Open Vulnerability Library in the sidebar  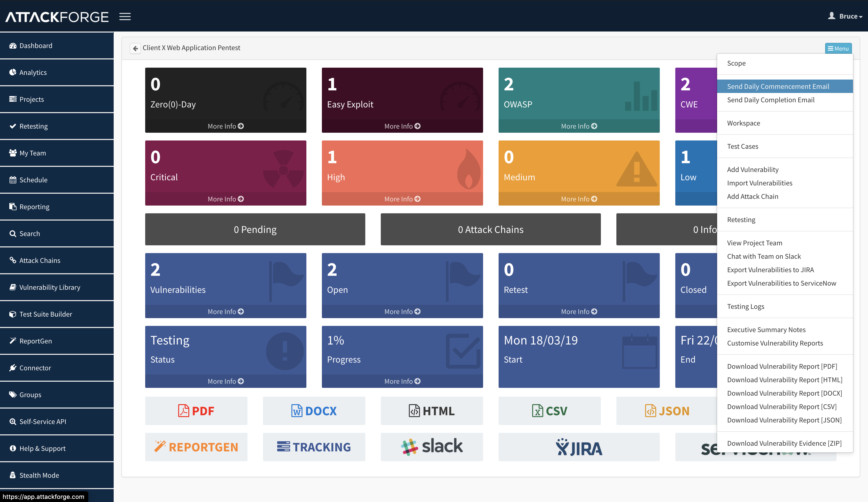57,287
